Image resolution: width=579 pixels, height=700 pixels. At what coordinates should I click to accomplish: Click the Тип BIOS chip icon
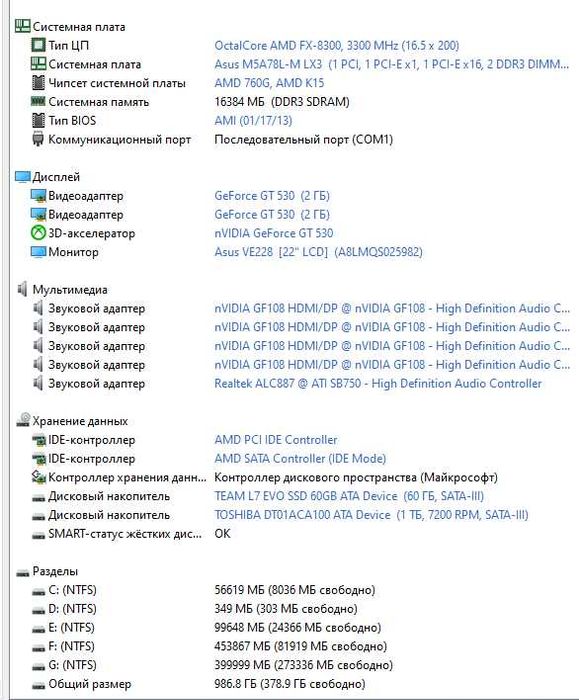38,120
